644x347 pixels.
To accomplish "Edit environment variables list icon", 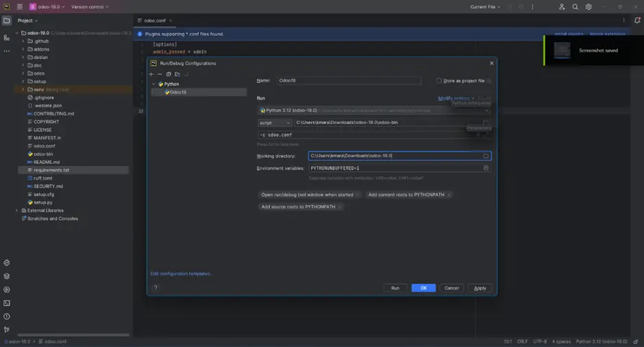I will point(486,168).
